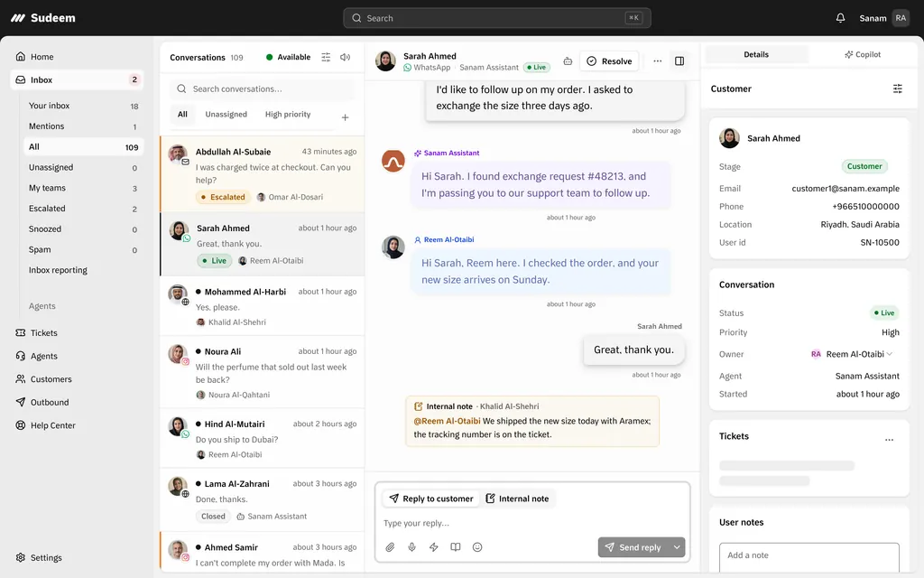Viewport: 924px width, 578px height.
Task: Open My teams folder
Action: [83, 188]
